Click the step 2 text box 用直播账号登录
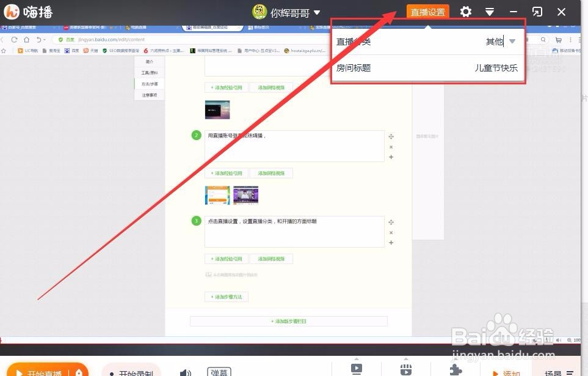 coord(294,146)
